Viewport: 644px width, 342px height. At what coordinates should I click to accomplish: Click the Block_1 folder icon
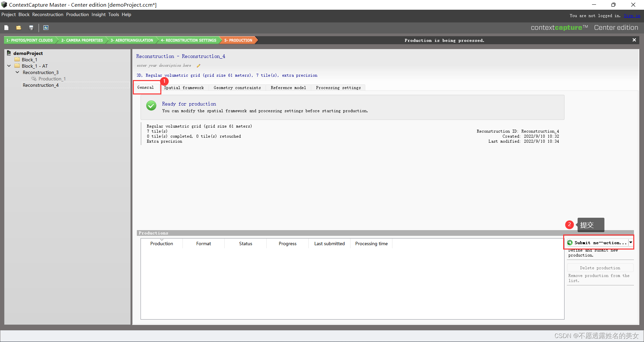17,60
